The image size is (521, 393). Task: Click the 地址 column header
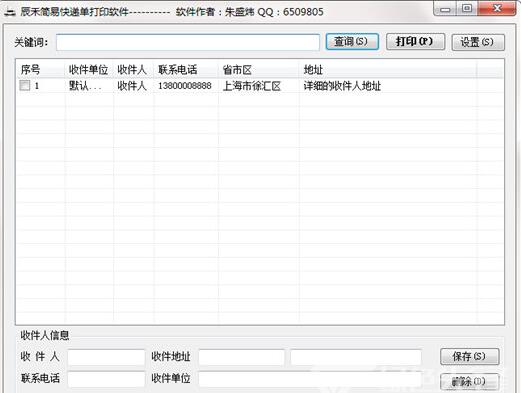(388, 70)
